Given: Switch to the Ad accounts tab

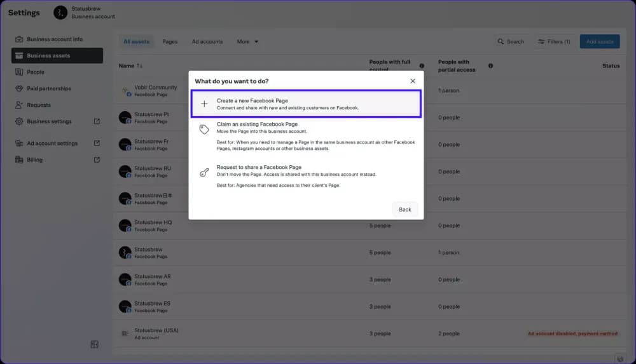Looking at the screenshot, I should (x=207, y=42).
